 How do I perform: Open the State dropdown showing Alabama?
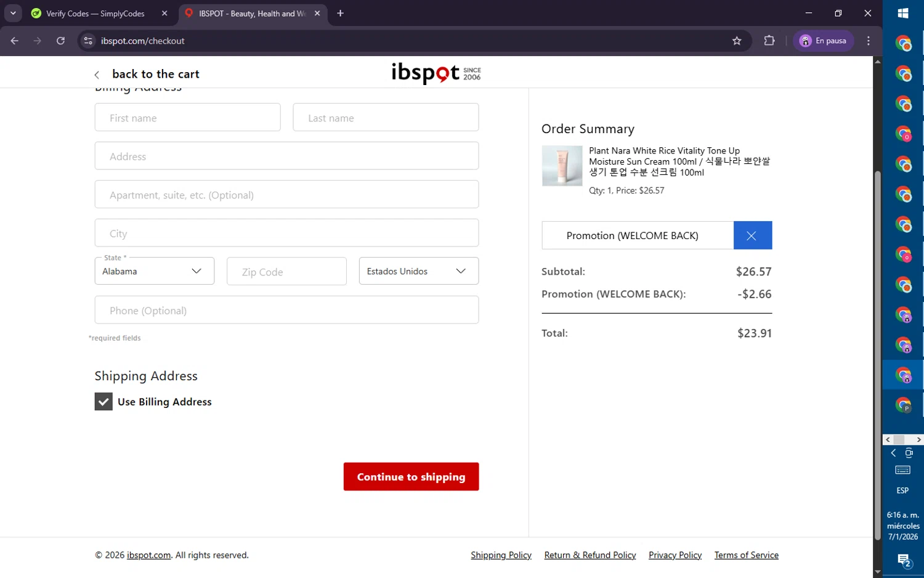click(155, 271)
